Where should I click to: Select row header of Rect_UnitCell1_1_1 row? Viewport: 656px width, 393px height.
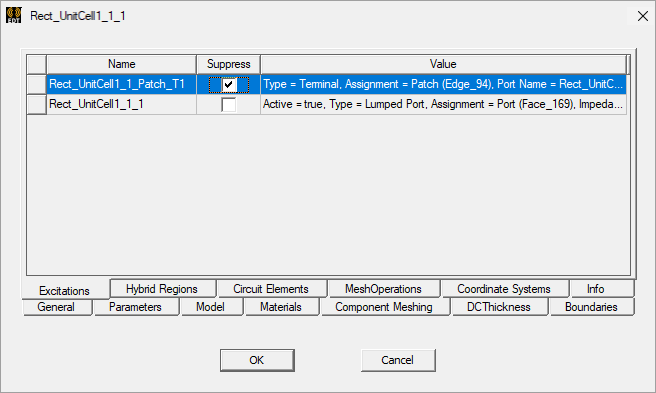[x=36, y=104]
